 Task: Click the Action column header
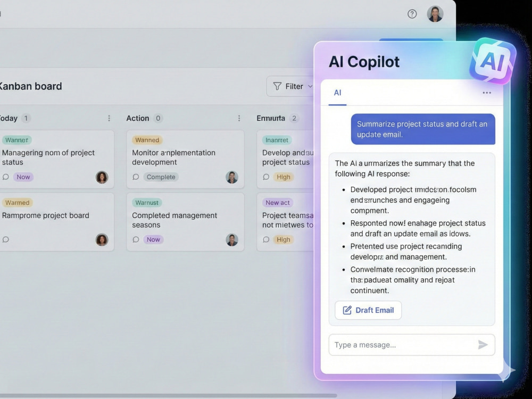click(138, 118)
